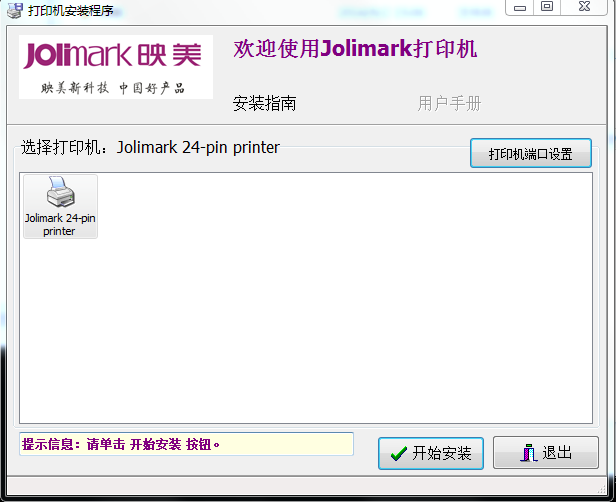
Task: Minimize the installer window
Action: coord(518,7)
